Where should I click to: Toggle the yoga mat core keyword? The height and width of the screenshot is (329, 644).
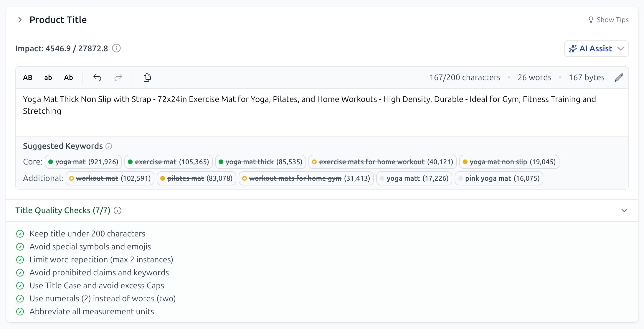pyautogui.click(x=83, y=162)
